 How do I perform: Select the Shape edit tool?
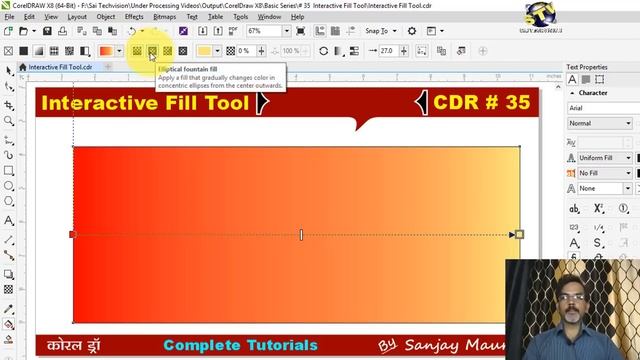(x=9, y=87)
